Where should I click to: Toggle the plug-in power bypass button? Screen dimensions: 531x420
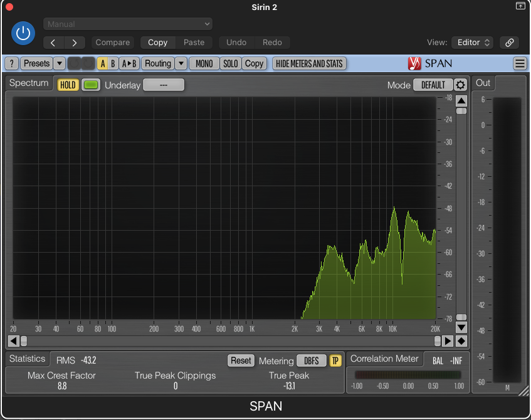click(23, 33)
